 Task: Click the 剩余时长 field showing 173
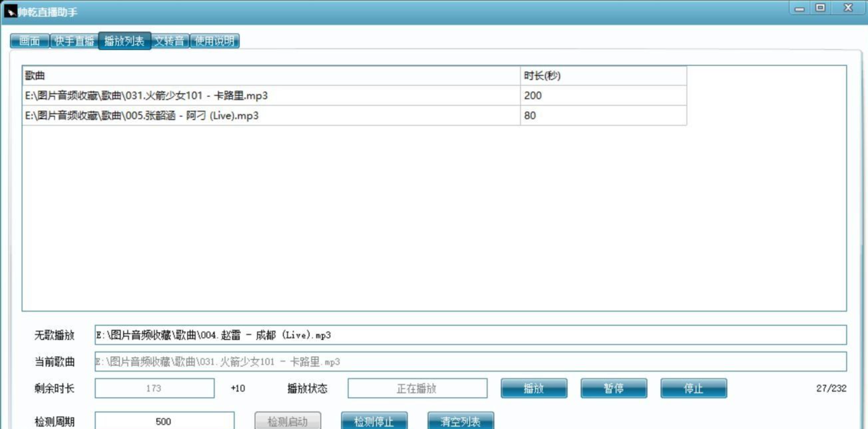pos(154,389)
